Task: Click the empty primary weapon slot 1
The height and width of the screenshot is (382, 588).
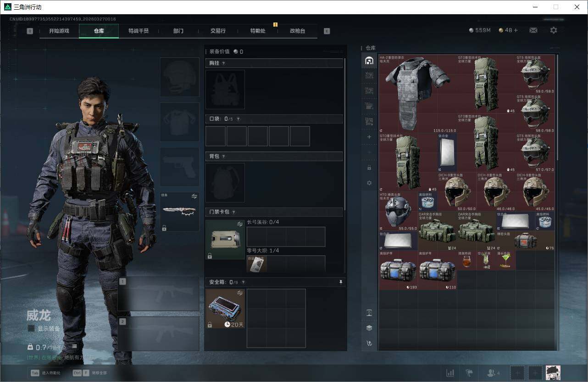Action: coord(159,294)
